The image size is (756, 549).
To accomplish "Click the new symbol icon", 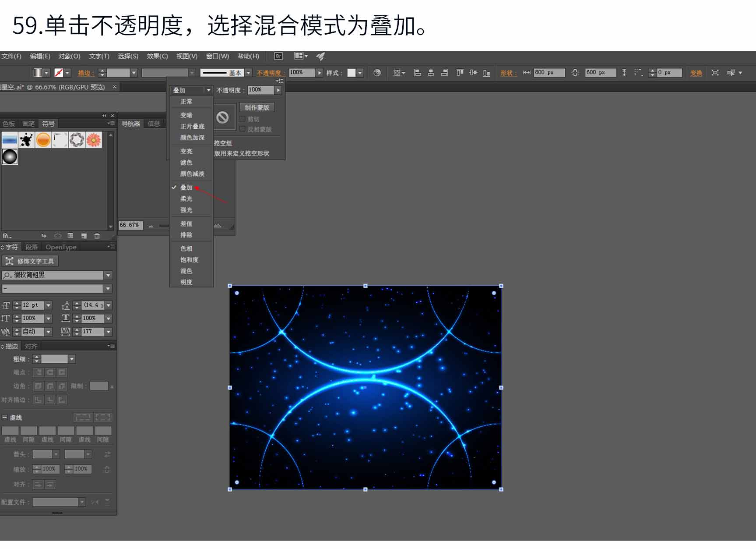I will click(x=84, y=236).
